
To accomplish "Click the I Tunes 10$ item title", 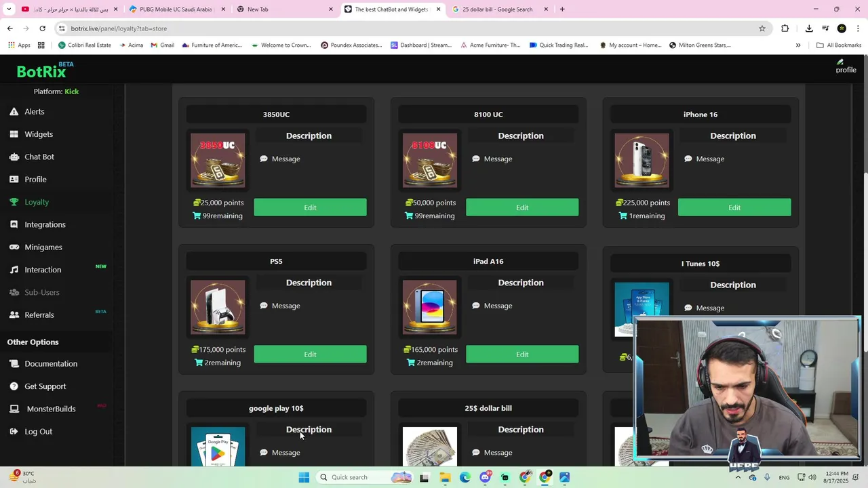I will pos(701,264).
